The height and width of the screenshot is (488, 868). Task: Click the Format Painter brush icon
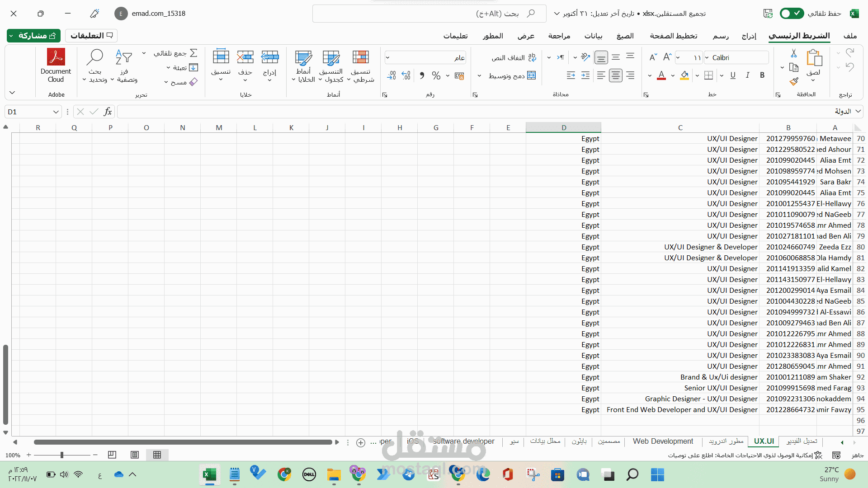coord(794,81)
